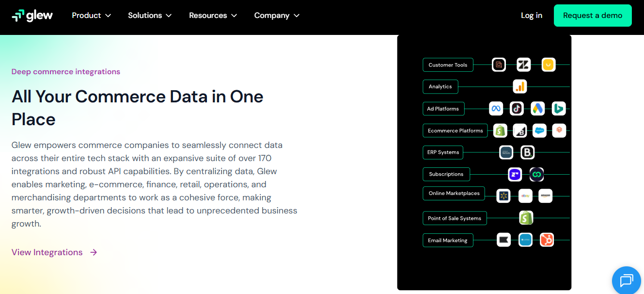Click the Shopify icon in Ecommerce Platforms row
Screen dimensions: 644x294
500,130
